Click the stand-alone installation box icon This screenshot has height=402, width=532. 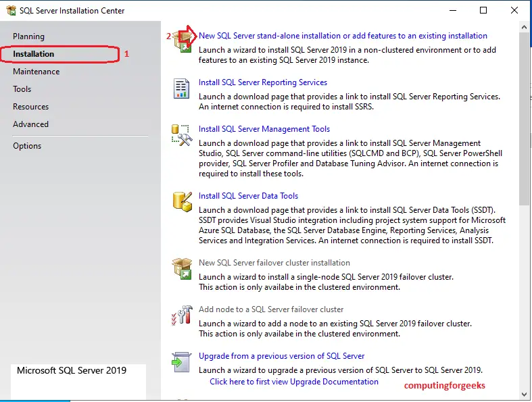click(183, 41)
